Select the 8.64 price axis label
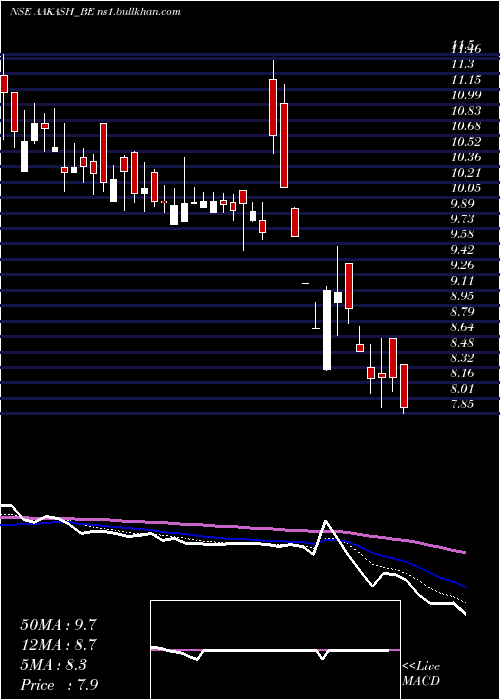This screenshot has width=500, height=700. pos(464,327)
